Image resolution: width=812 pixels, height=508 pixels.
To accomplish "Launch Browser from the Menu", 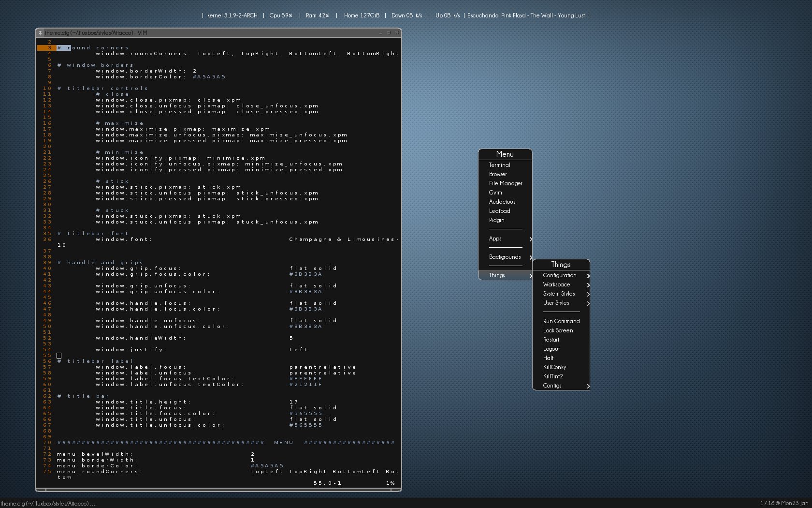I will click(505, 174).
